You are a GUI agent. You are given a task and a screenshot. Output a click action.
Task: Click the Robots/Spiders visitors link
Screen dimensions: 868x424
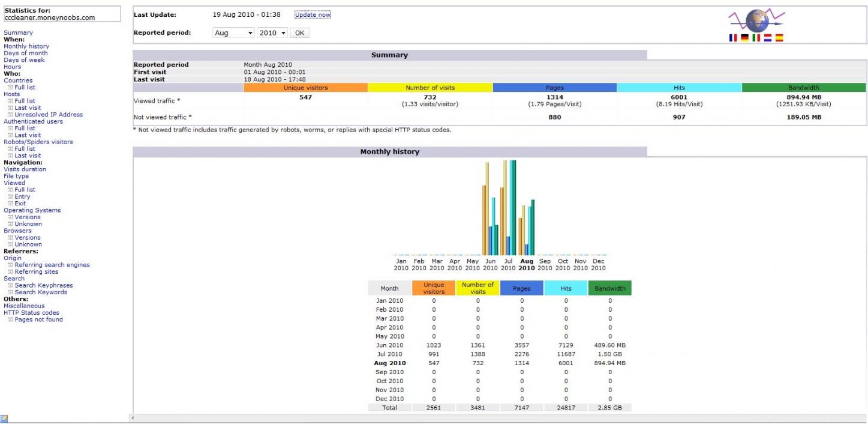click(x=38, y=142)
